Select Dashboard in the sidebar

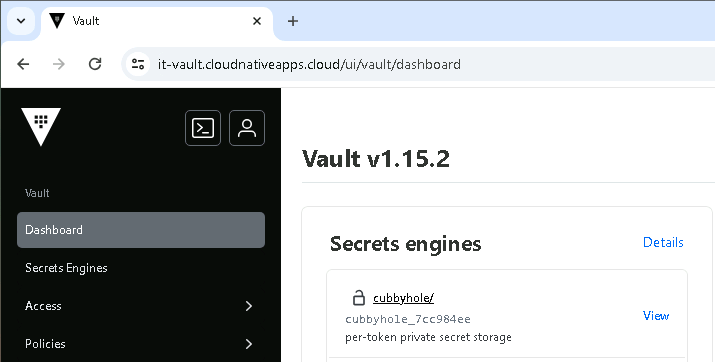141,230
